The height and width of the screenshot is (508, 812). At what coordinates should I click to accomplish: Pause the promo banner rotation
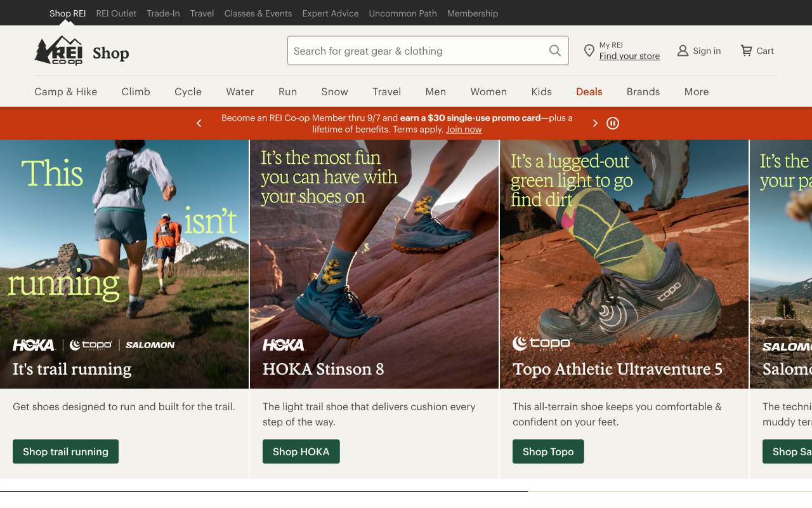tap(613, 123)
